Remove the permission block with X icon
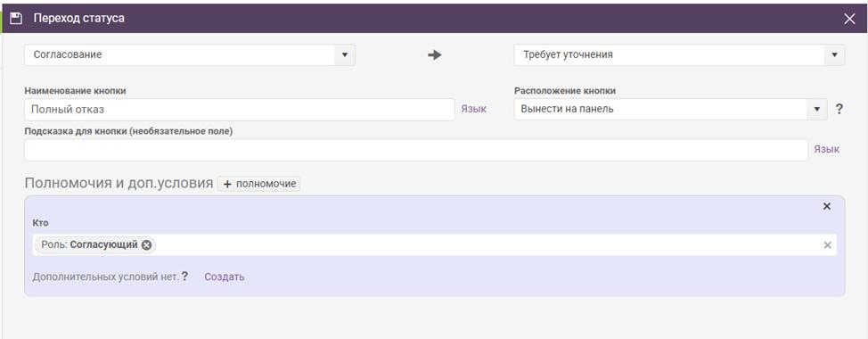The image size is (868, 339). point(827,206)
